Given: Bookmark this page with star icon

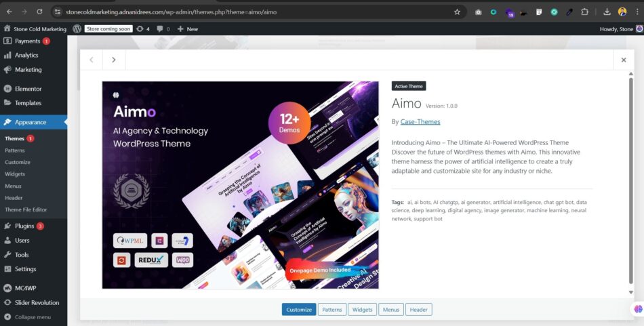Looking at the screenshot, I should (457, 12).
